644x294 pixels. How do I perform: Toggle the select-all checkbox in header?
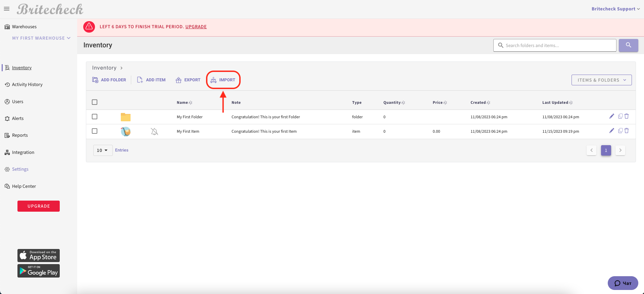click(x=95, y=102)
